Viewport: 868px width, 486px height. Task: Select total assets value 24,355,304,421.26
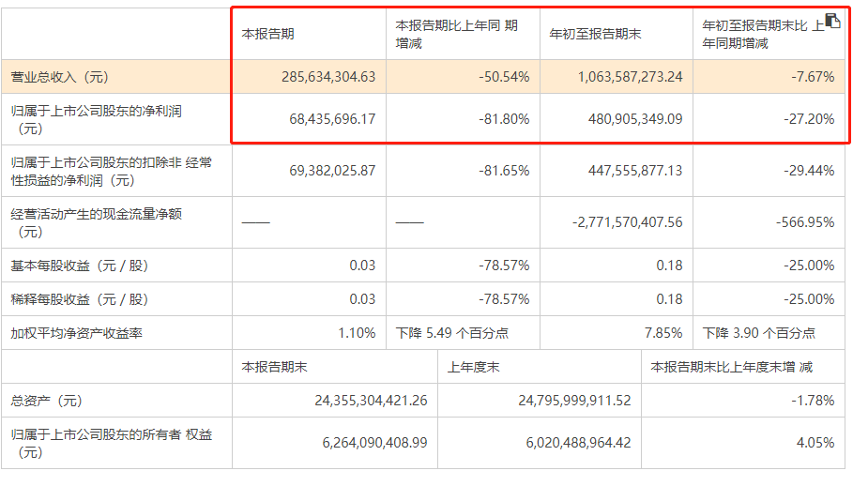click(x=371, y=401)
